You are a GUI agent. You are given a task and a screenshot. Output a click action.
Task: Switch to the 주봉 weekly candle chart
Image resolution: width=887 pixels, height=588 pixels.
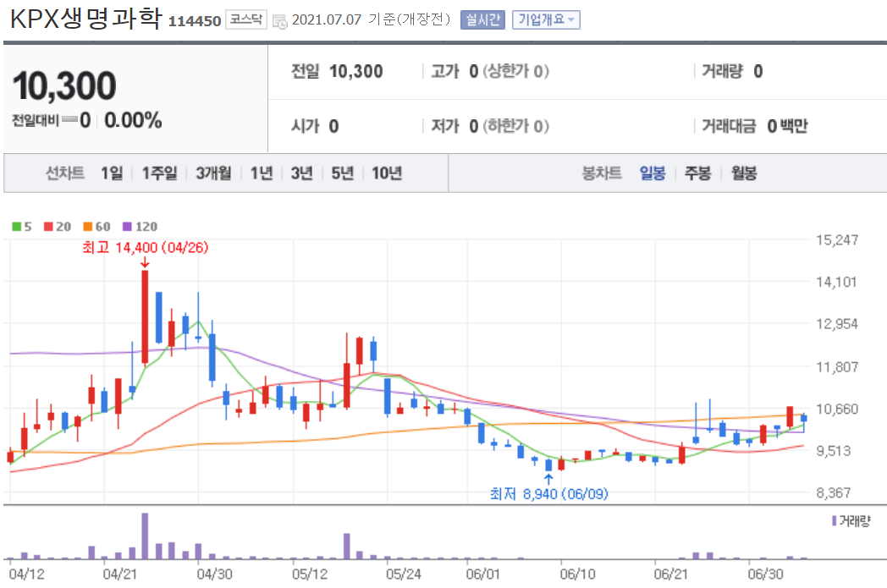tap(697, 173)
